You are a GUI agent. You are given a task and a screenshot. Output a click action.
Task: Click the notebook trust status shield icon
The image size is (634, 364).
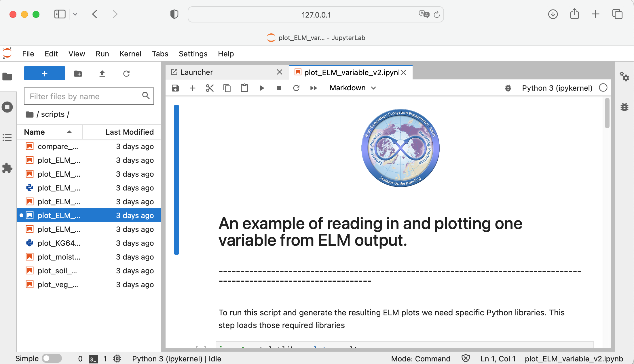tap(466, 359)
